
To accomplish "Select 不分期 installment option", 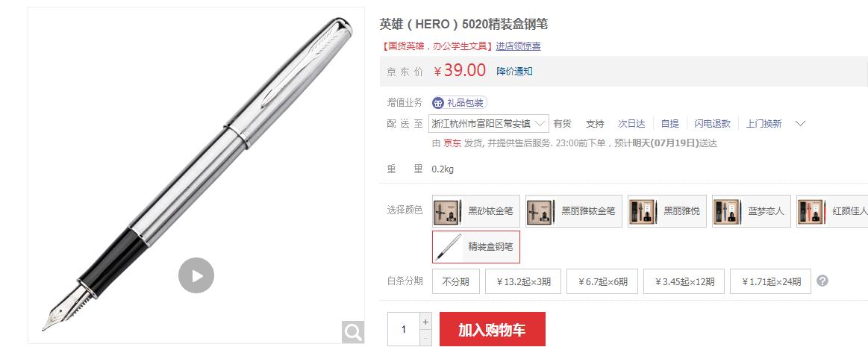I will [455, 281].
